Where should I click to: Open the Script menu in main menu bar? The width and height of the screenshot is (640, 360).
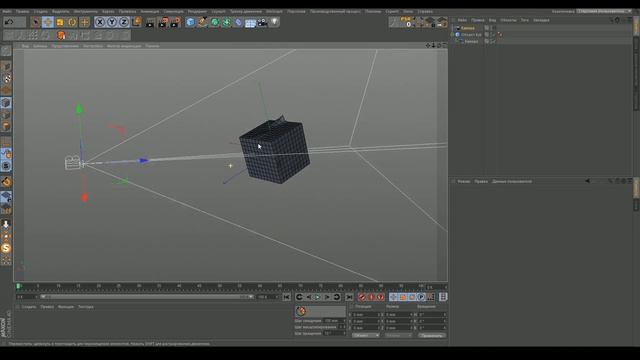click(392, 11)
